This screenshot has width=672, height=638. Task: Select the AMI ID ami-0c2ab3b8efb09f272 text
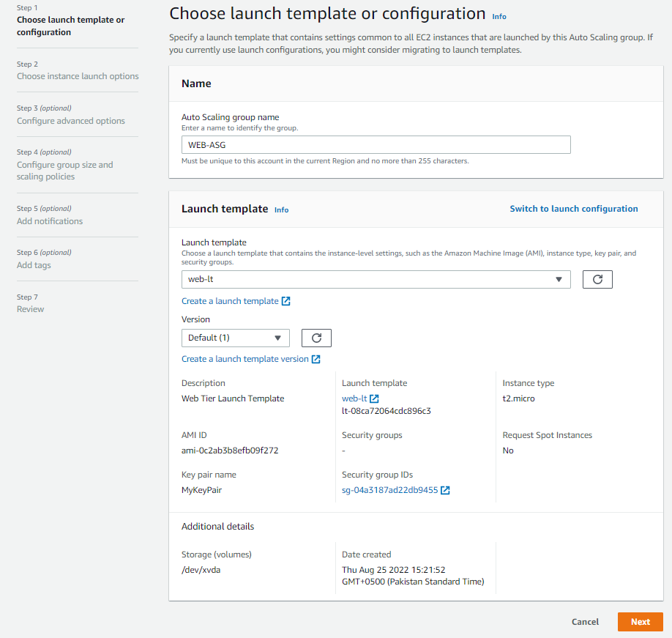230,450
